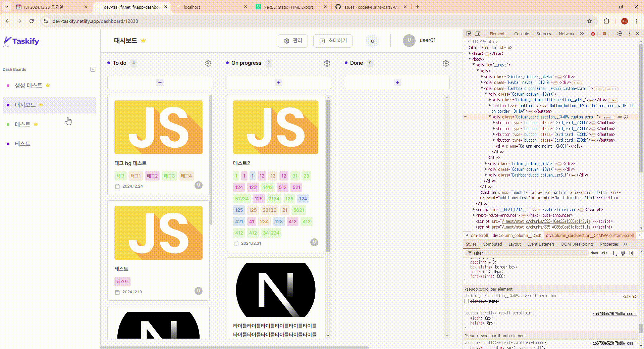This screenshot has height=349, width=644.
Task: Collapse the Dashboard_container div node
Action: (482, 88)
